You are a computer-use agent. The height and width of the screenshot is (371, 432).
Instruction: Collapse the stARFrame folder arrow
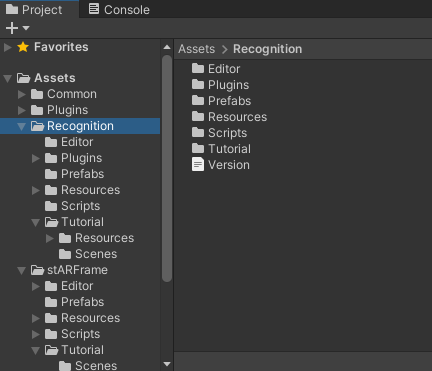pyautogui.click(x=22, y=270)
